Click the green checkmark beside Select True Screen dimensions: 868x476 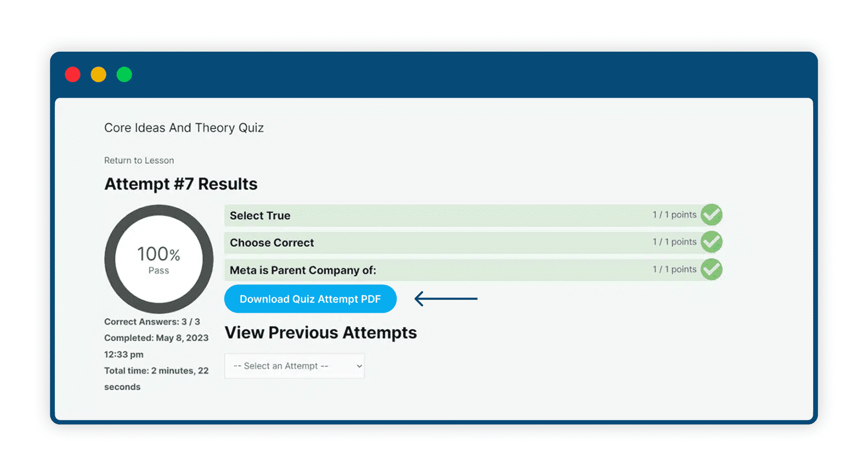point(711,215)
